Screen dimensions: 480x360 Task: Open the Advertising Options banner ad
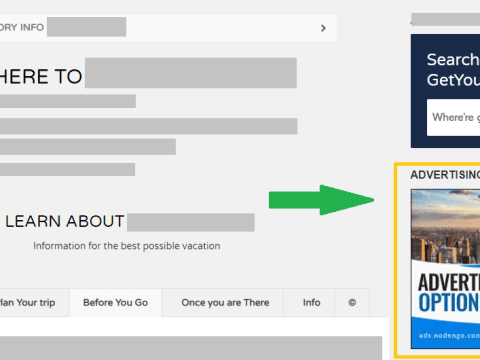click(x=445, y=269)
